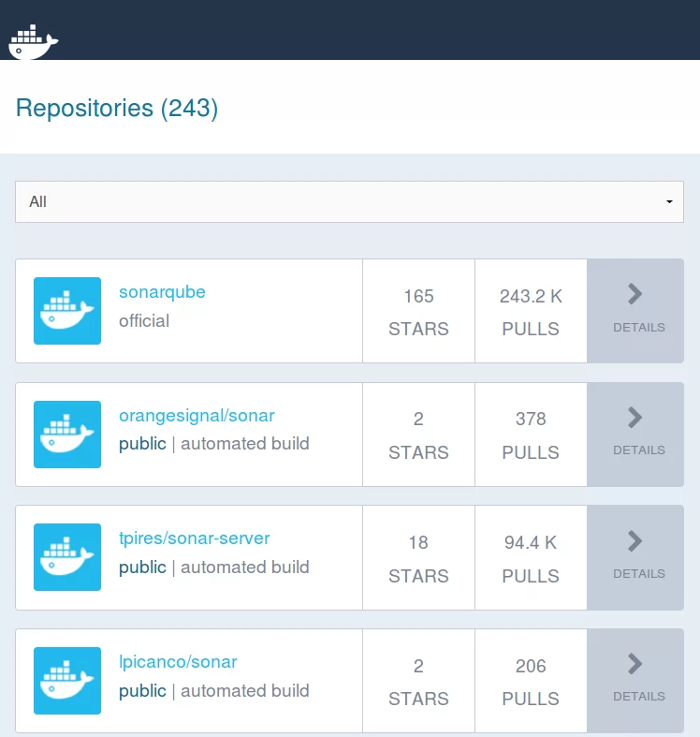Click the lpicanco/sonar whale thumbnail
Screen dimensions: 700x737
click(x=67, y=681)
